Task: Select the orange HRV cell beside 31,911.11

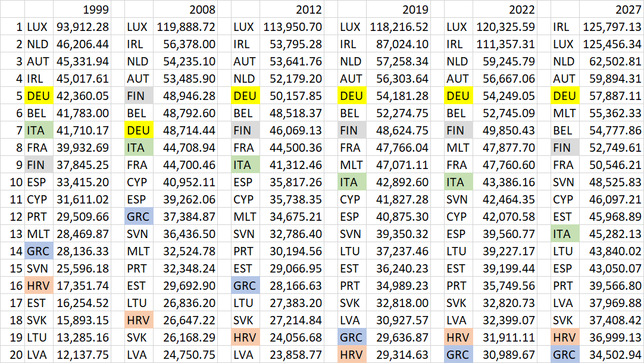Action: pos(458,337)
